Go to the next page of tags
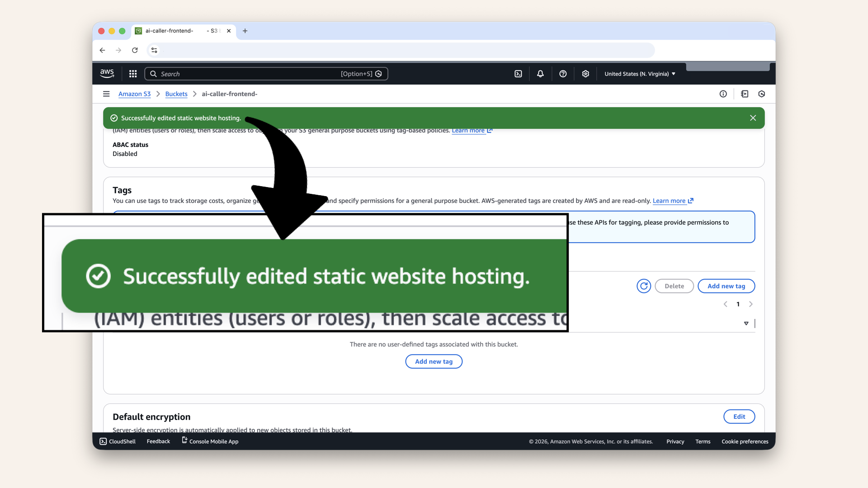Viewport: 868px width, 488px height. (751, 304)
